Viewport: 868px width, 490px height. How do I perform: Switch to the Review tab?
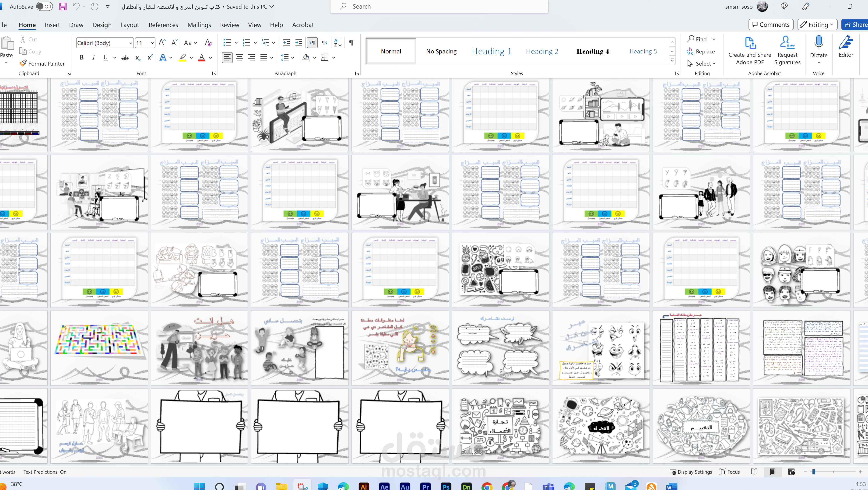[x=229, y=25]
